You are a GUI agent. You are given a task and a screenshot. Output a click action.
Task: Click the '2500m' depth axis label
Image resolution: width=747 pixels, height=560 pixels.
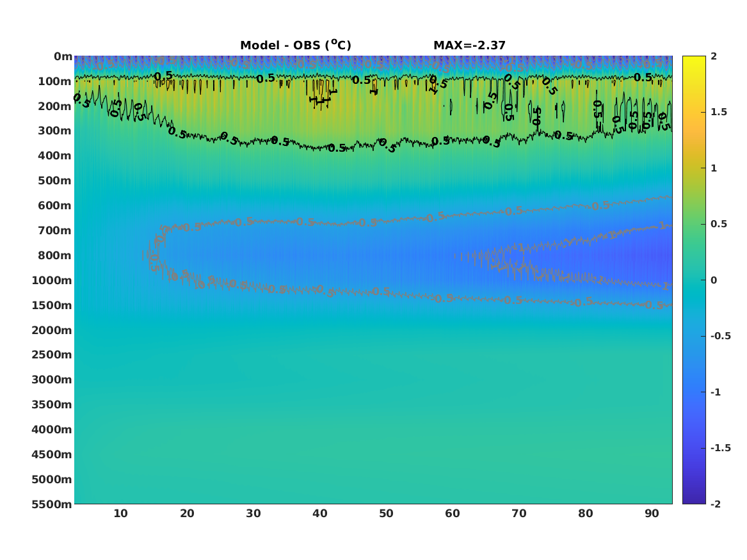52,355
